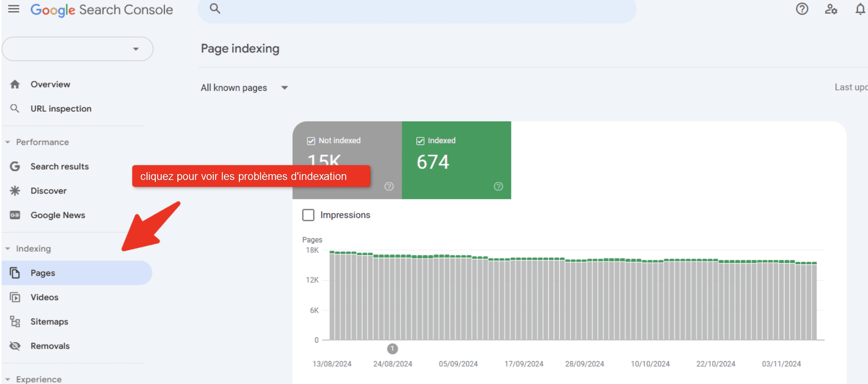This screenshot has height=384, width=868.
Task: Open the notifications bell
Action: [x=860, y=9]
